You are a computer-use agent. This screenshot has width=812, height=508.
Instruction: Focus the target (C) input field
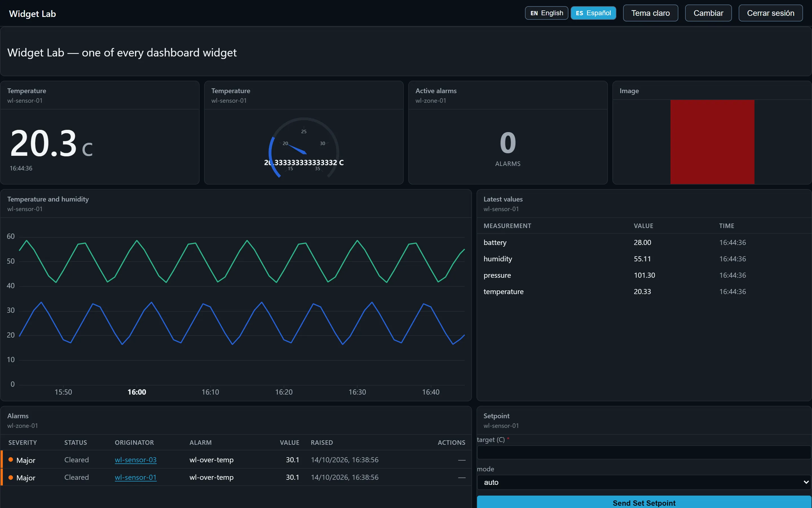[x=644, y=452]
